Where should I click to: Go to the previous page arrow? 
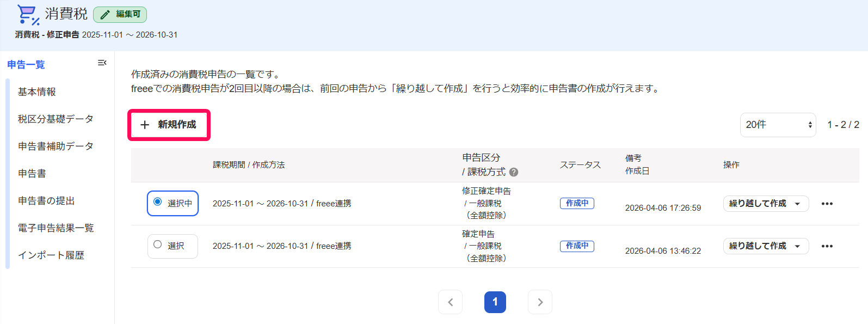click(x=450, y=302)
